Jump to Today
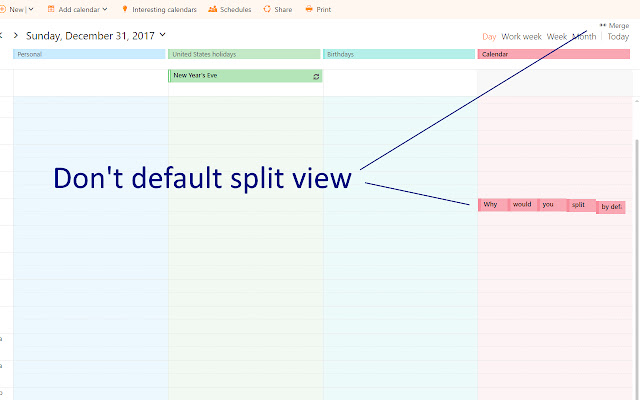Viewport: 640px width, 400px height. point(618,37)
